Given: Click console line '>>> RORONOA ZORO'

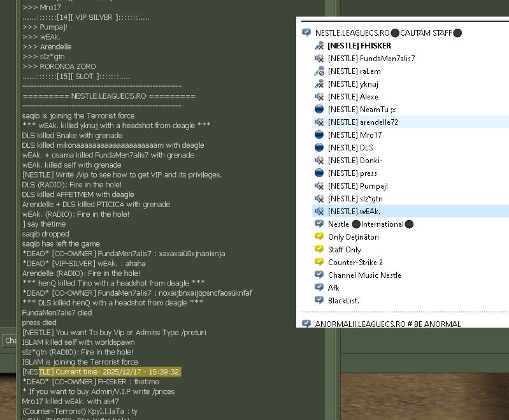Looking at the screenshot, I should (59, 66).
